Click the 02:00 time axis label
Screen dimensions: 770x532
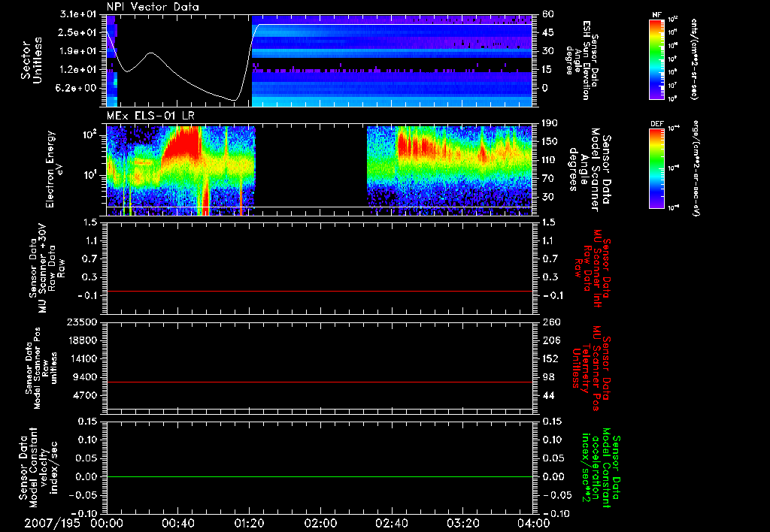320,523
